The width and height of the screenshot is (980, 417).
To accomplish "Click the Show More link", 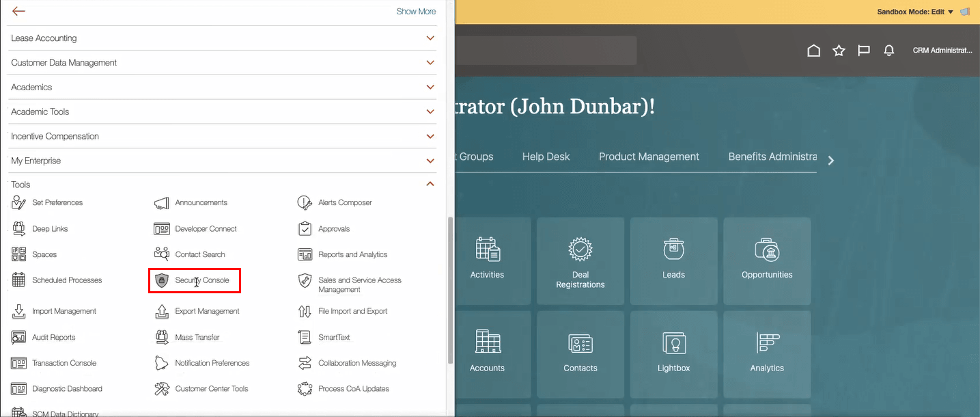I will [x=416, y=12].
